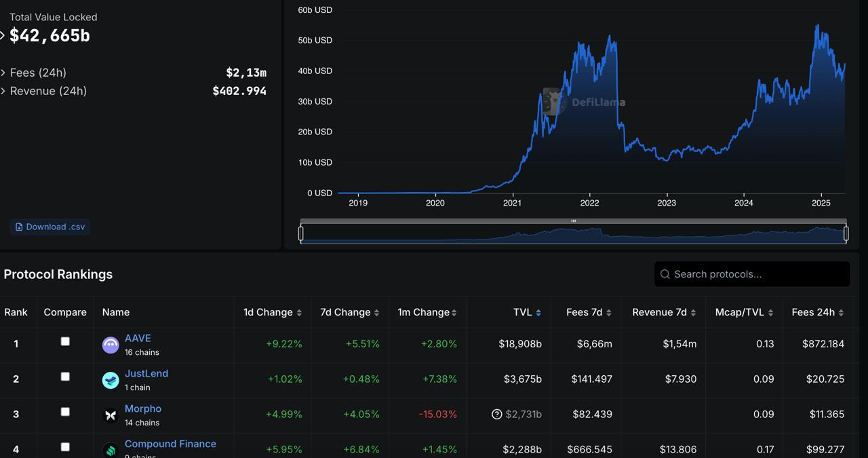Click the question mark icon beside Morpho TVL

click(497, 415)
